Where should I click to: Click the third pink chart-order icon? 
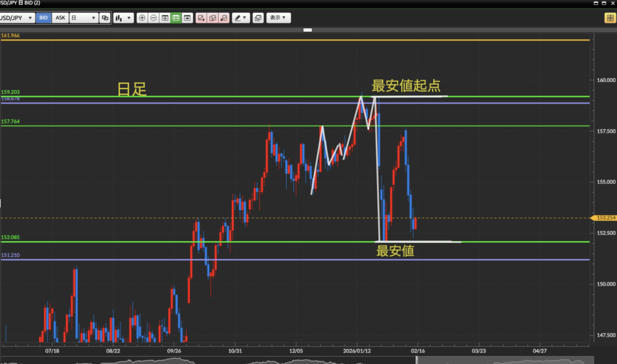(x=224, y=18)
